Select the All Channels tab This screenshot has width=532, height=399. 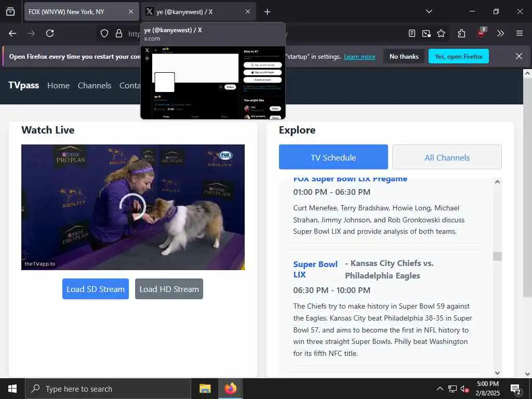click(x=447, y=157)
